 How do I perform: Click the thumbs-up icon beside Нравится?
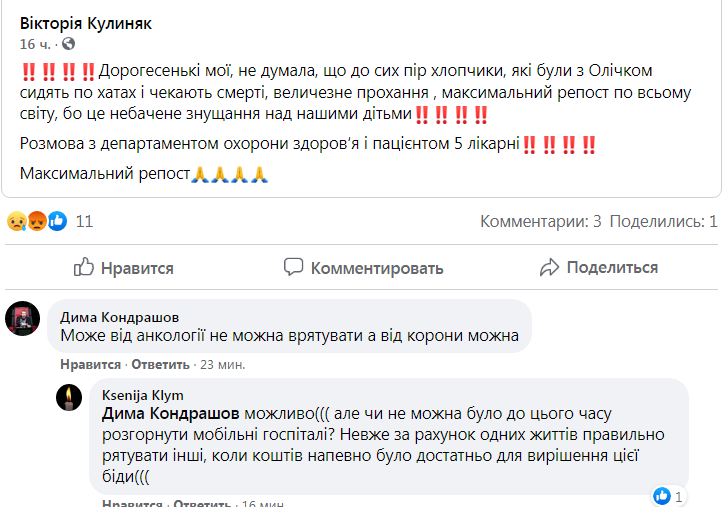(84, 268)
